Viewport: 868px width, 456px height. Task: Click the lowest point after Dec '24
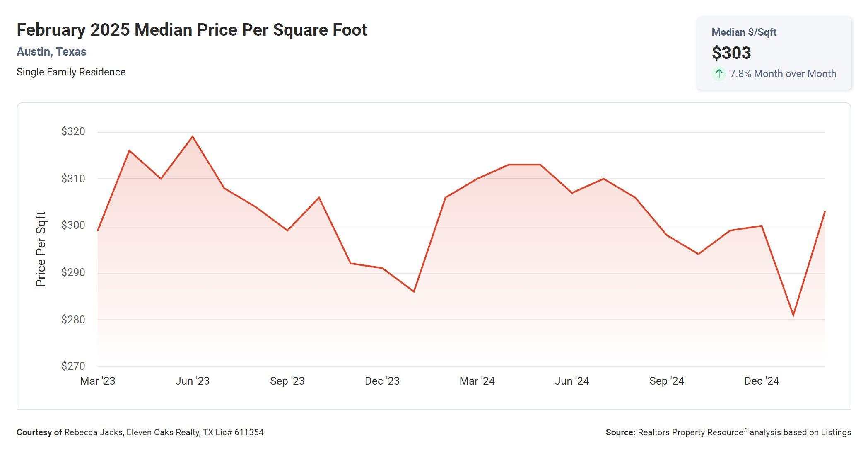point(793,315)
